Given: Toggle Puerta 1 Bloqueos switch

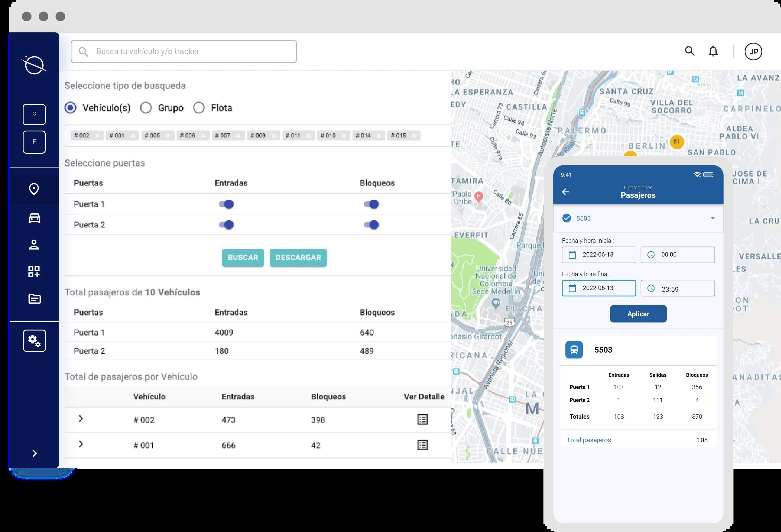Looking at the screenshot, I should click(x=372, y=204).
